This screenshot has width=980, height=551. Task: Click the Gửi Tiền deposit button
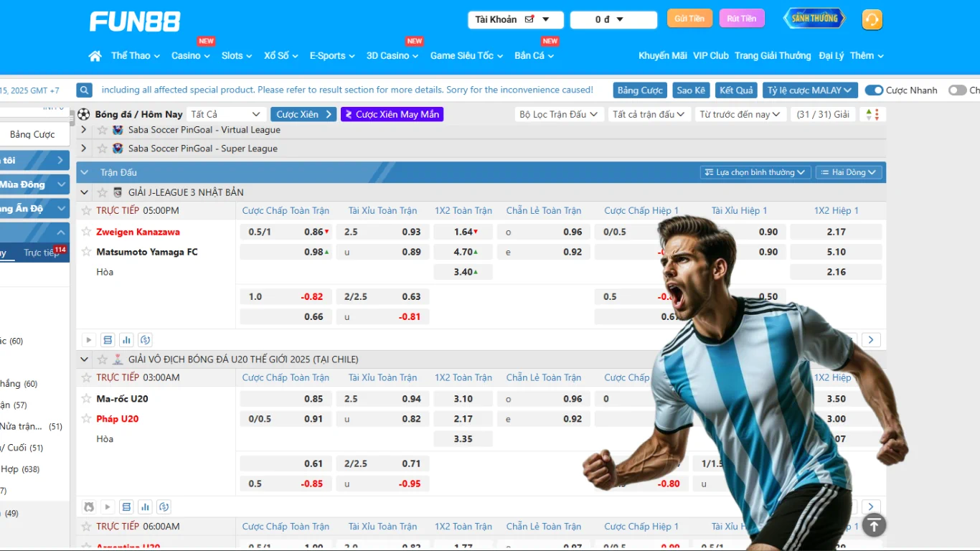689,19
